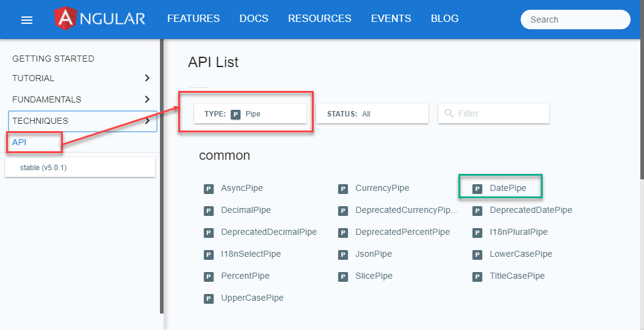Image resolution: width=644 pixels, height=330 pixels.
Task: Click the P icon beside UpperCasePipe
Action: click(209, 298)
